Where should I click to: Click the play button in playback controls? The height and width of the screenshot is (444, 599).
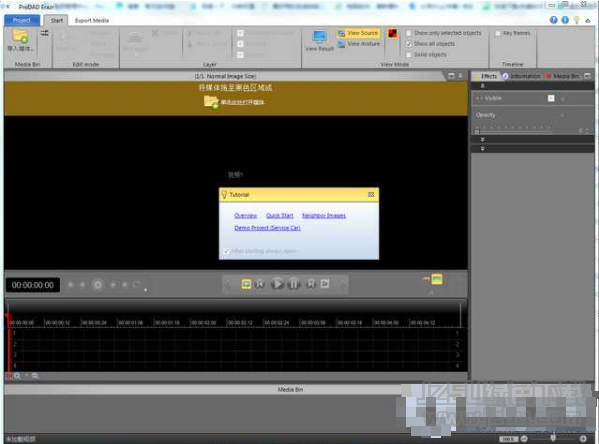point(277,284)
